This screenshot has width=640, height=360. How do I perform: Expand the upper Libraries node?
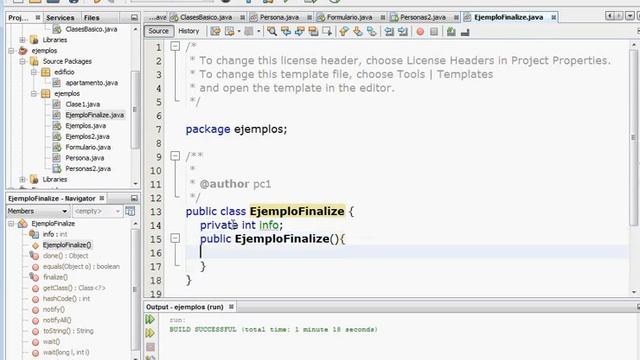(22, 40)
